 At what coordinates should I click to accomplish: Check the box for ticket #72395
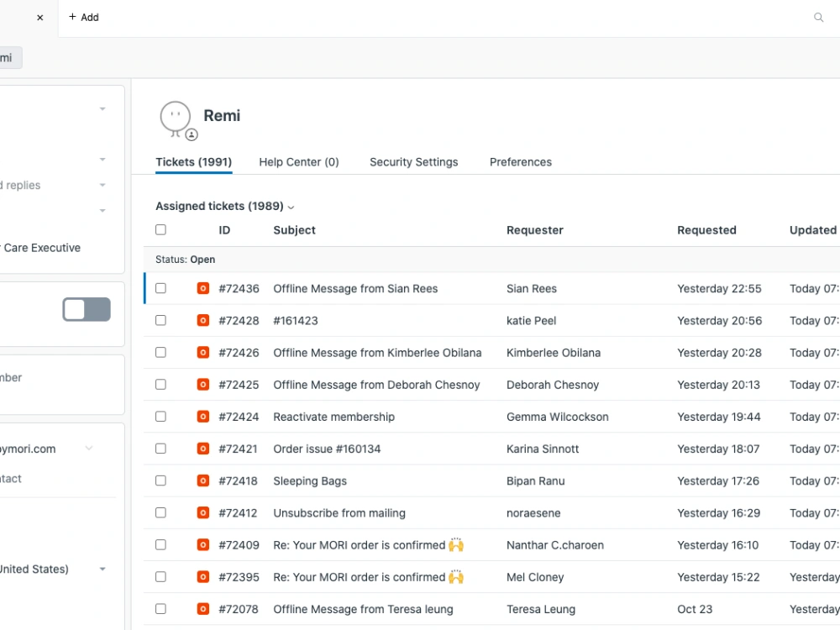pyautogui.click(x=160, y=577)
